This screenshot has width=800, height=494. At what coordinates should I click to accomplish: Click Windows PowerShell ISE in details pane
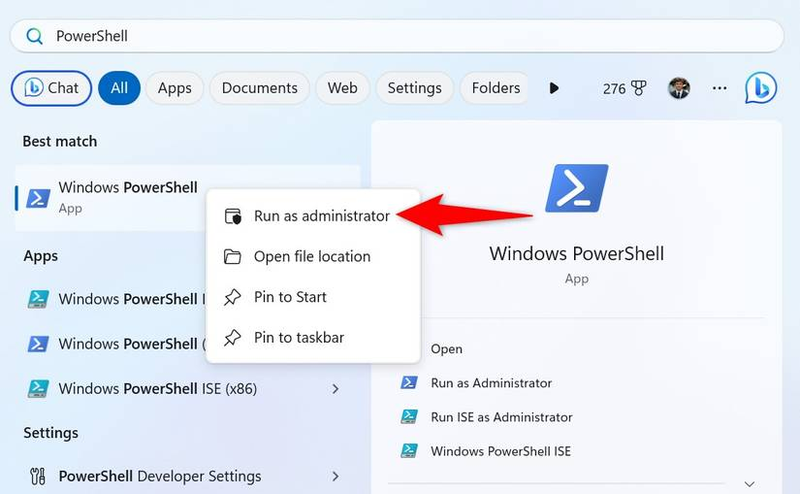[501, 451]
